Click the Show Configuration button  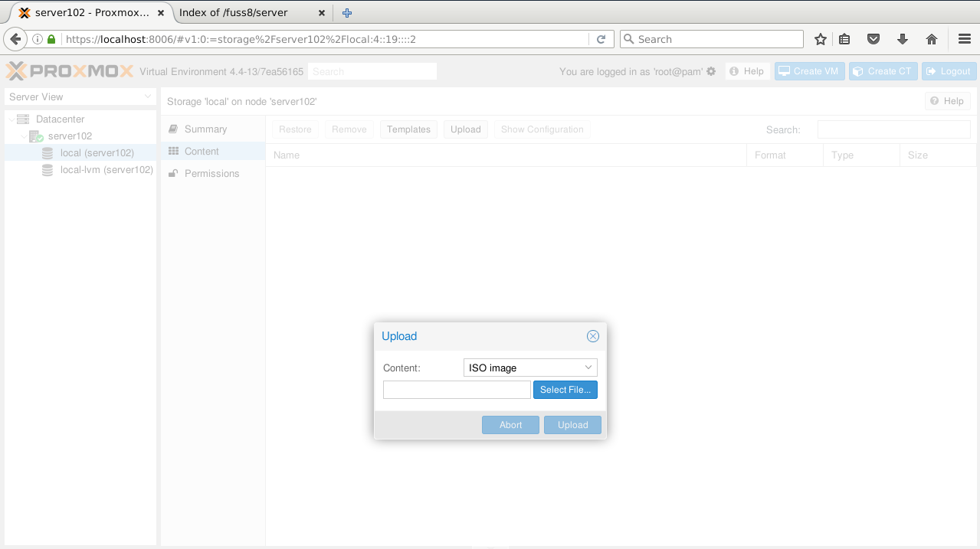(x=542, y=129)
